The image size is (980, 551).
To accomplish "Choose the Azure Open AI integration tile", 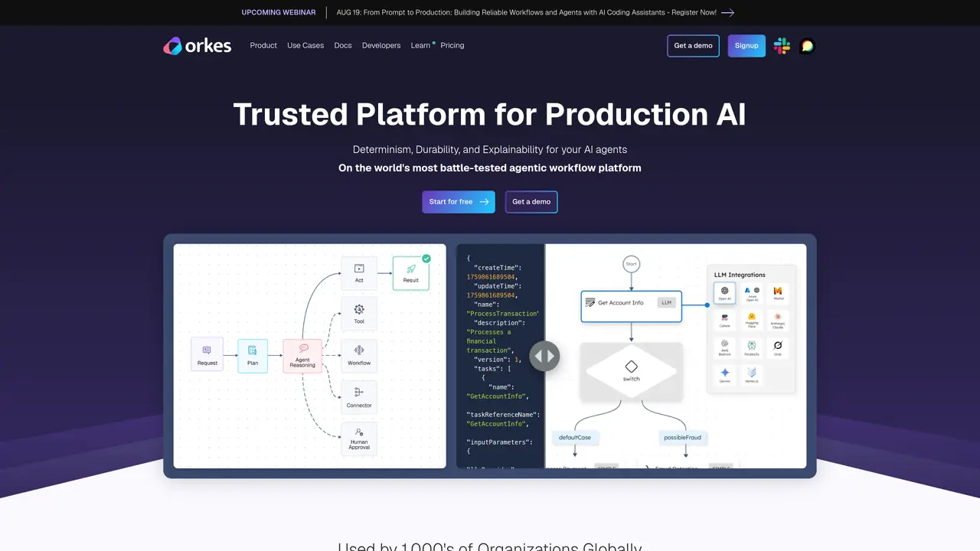I will tap(751, 293).
